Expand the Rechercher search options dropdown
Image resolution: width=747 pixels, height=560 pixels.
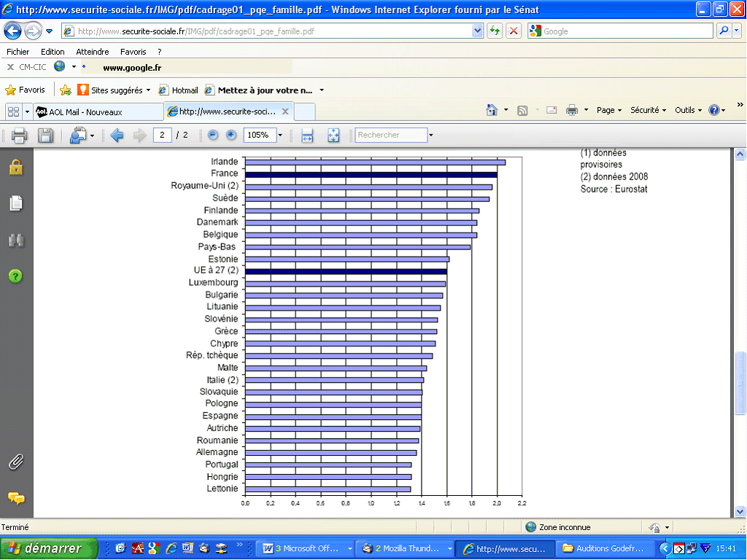(x=431, y=135)
